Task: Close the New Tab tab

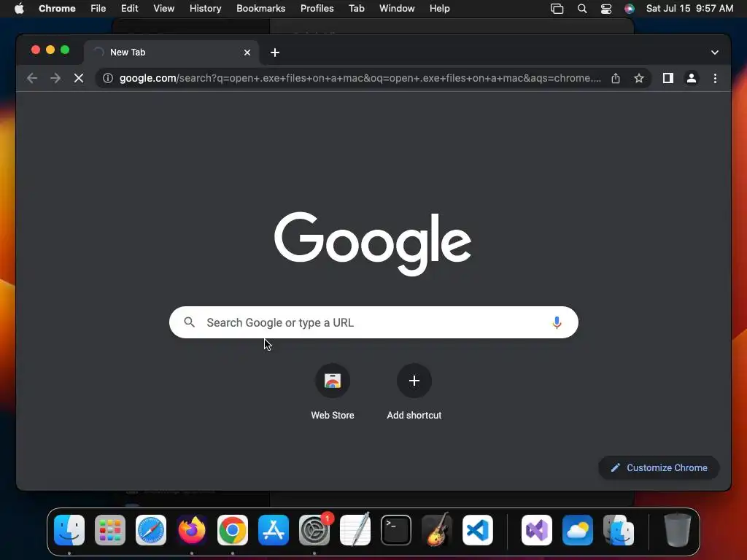Action: pyautogui.click(x=247, y=52)
